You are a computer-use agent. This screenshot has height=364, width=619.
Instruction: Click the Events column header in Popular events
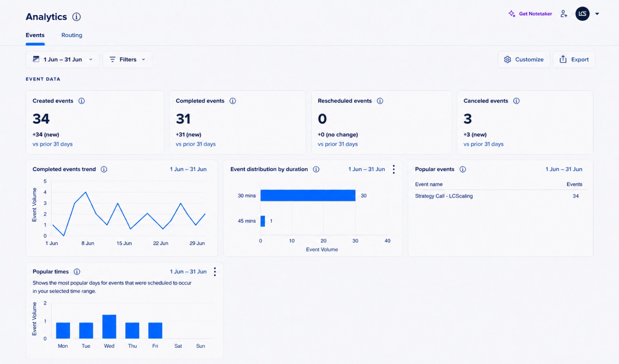[574, 185]
